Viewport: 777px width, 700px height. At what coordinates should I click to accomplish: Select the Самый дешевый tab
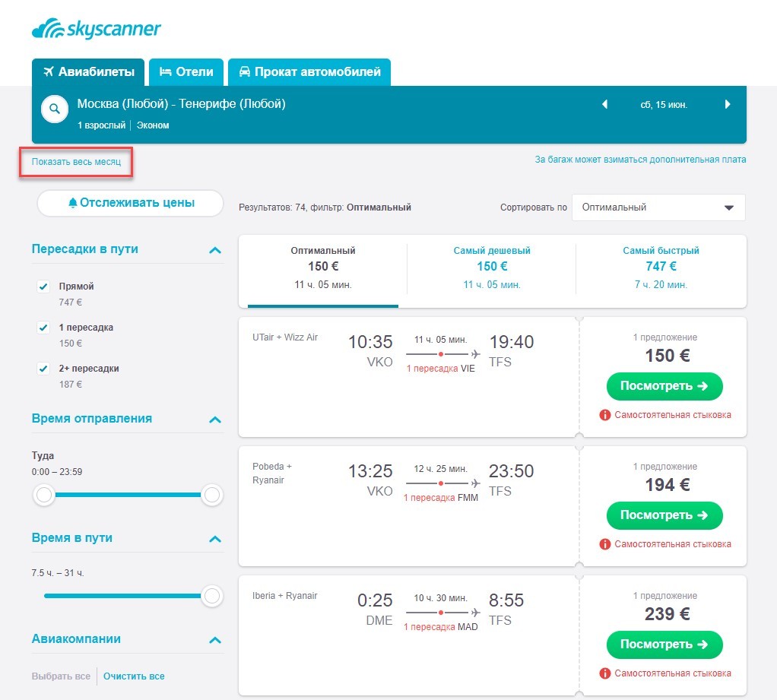492,266
